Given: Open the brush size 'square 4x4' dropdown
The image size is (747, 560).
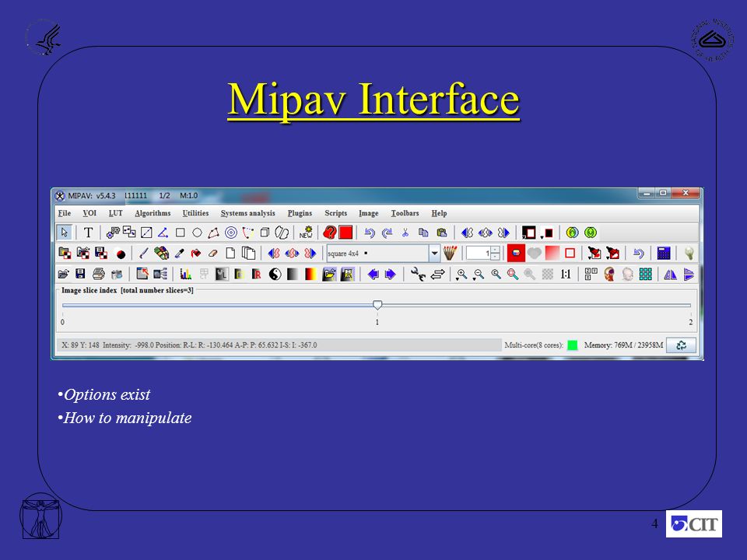Looking at the screenshot, I should click(x=434, y=254).
